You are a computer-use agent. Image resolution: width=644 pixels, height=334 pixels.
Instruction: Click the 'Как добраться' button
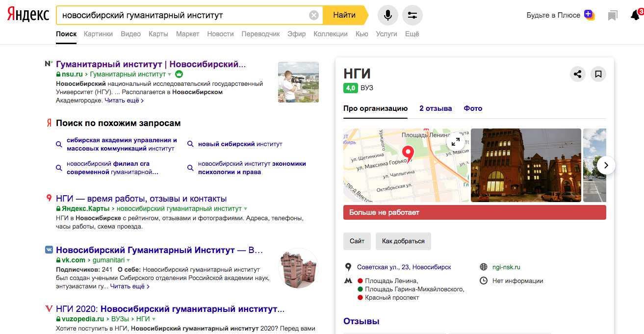click(x=403, y=241)
